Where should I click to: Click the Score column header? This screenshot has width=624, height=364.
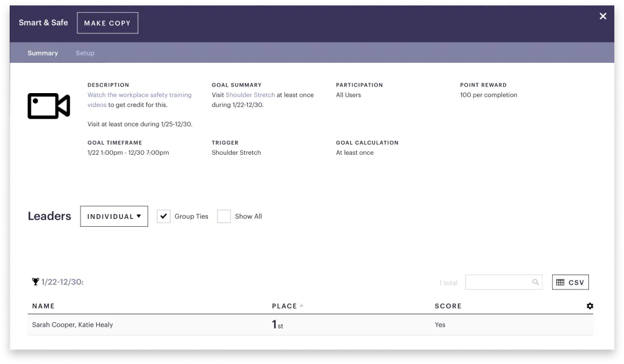point(448,306)
